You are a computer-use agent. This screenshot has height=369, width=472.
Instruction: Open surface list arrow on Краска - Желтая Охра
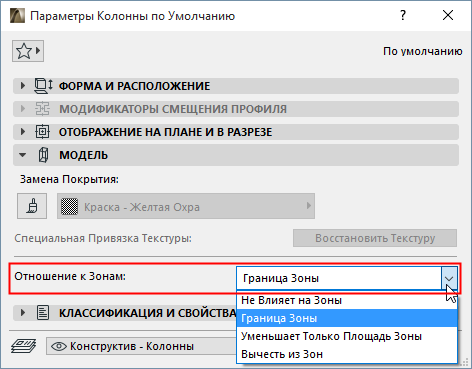coord(309,206)
